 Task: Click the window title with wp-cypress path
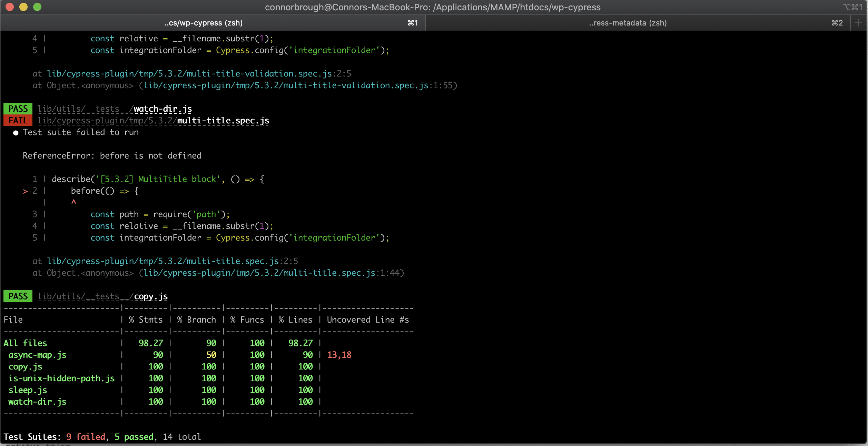pyautogui.click(x=433, y=7)
